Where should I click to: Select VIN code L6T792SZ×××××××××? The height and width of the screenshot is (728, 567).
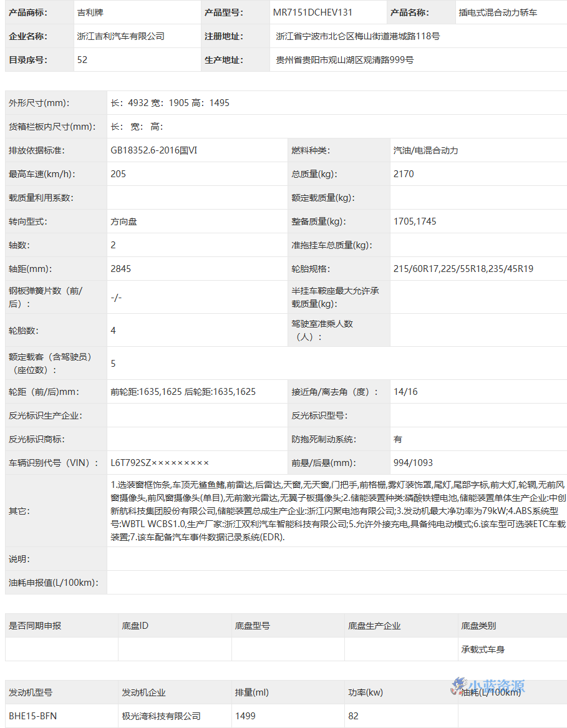160,463
